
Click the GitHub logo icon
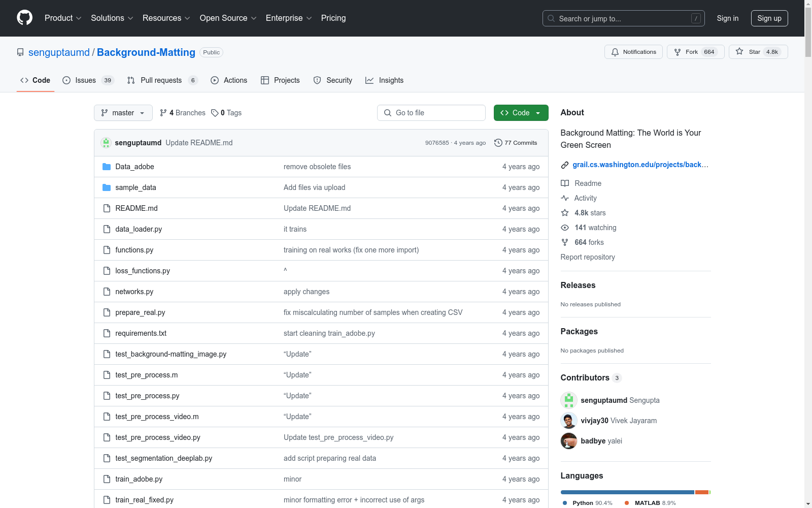(24, 18)
